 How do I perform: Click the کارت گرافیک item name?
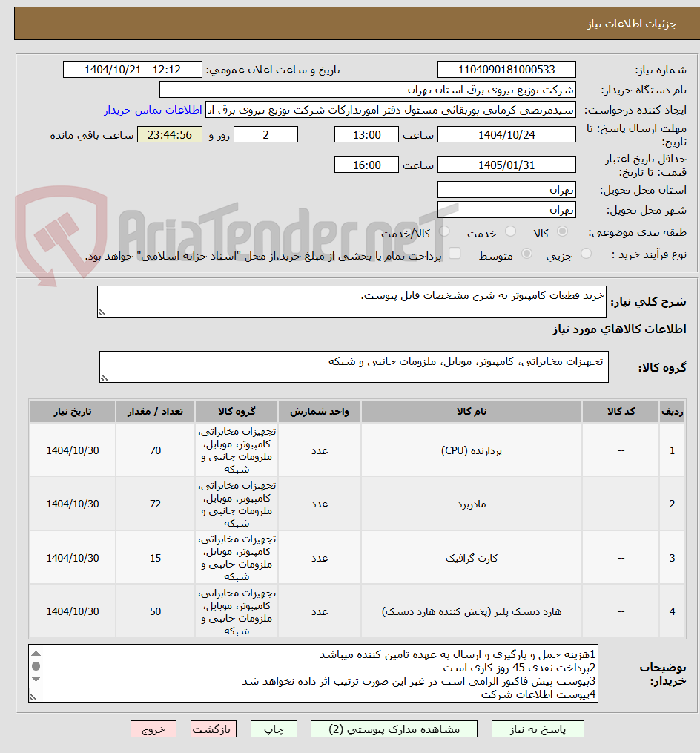(x=472, y=558)
